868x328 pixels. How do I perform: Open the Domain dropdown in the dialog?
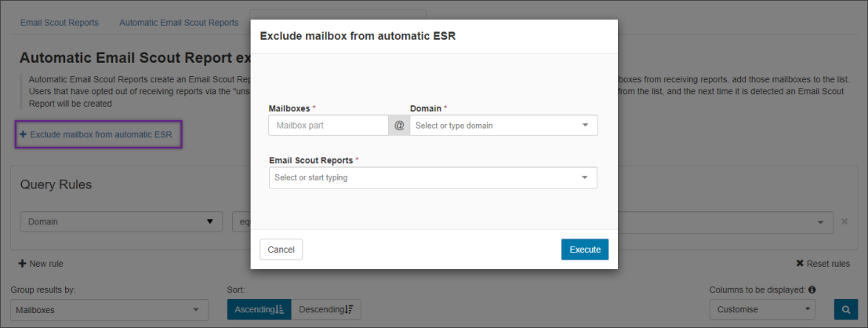503,126
